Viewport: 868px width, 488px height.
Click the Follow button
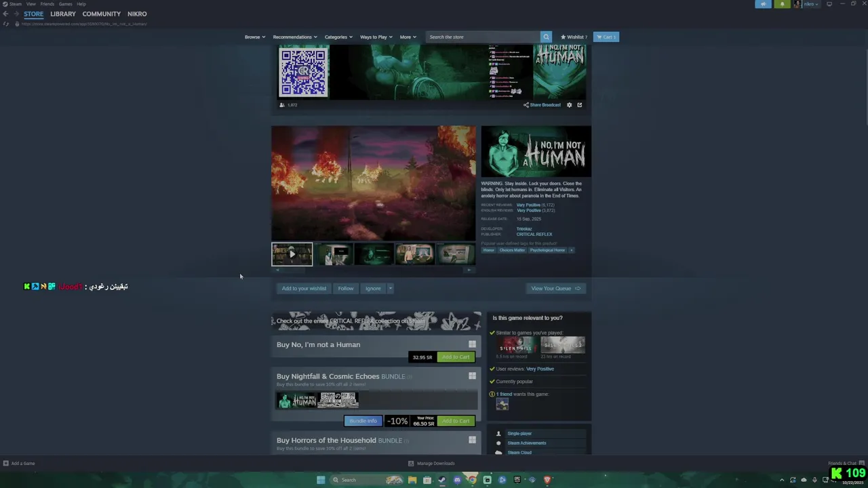(346, 288)
